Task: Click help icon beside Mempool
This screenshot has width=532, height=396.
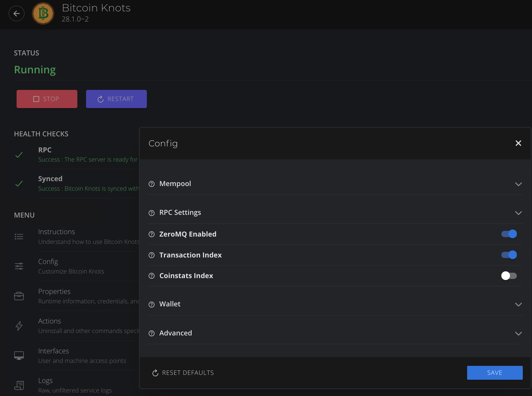Action: click(x=152, y=184)
